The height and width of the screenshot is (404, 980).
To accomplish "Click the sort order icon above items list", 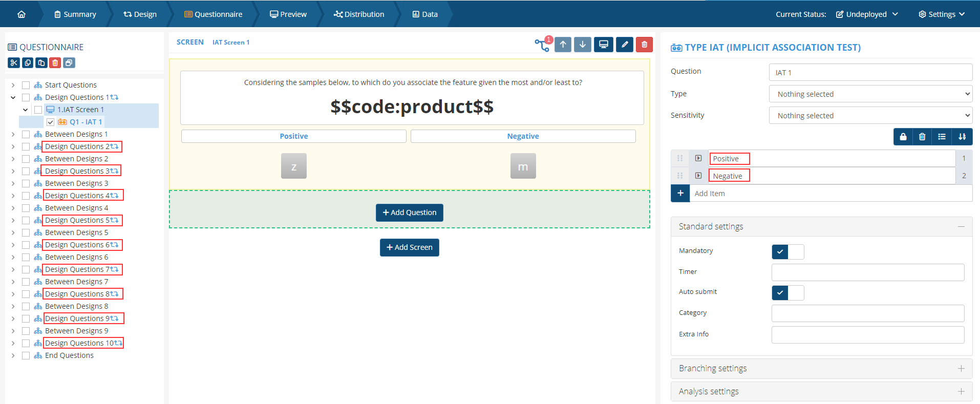I will (962, 137).
